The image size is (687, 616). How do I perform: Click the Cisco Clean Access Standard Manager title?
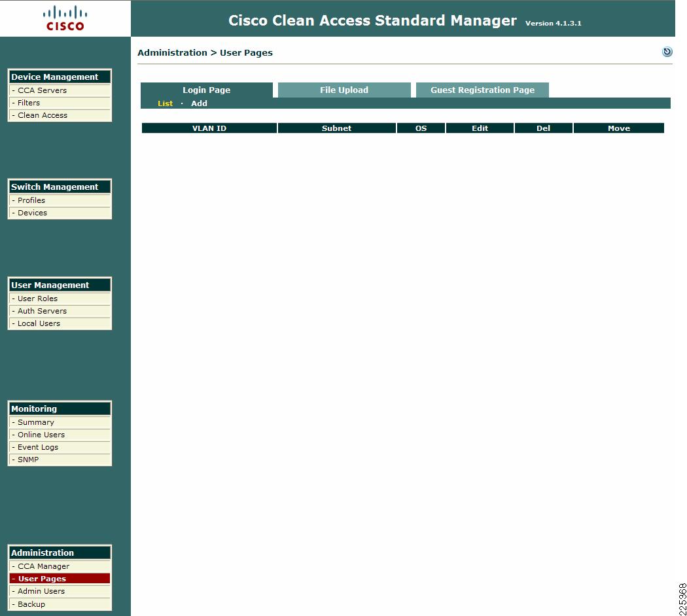[x=372, y=20]
